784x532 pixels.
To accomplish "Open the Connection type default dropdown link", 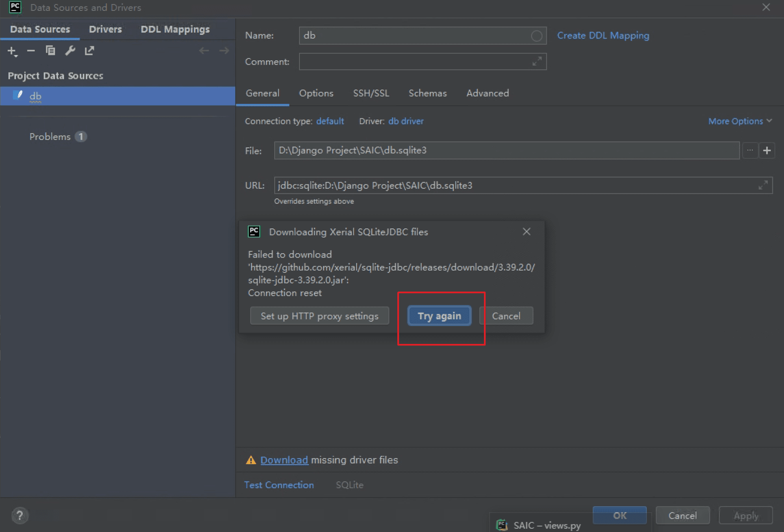I will (x=330, y=121).
